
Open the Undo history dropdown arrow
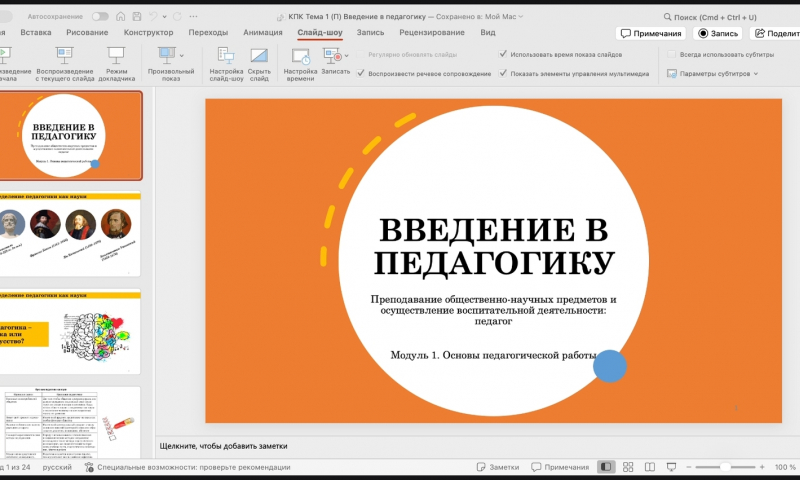[164, 17]
